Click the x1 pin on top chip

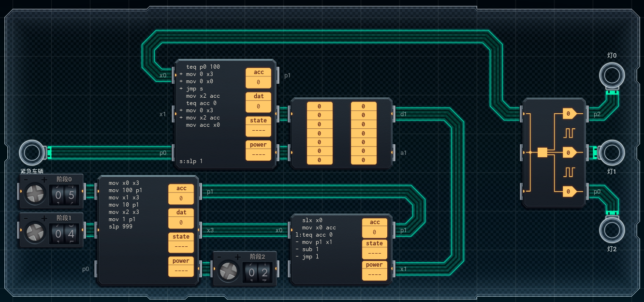click(x=163, y=114)
